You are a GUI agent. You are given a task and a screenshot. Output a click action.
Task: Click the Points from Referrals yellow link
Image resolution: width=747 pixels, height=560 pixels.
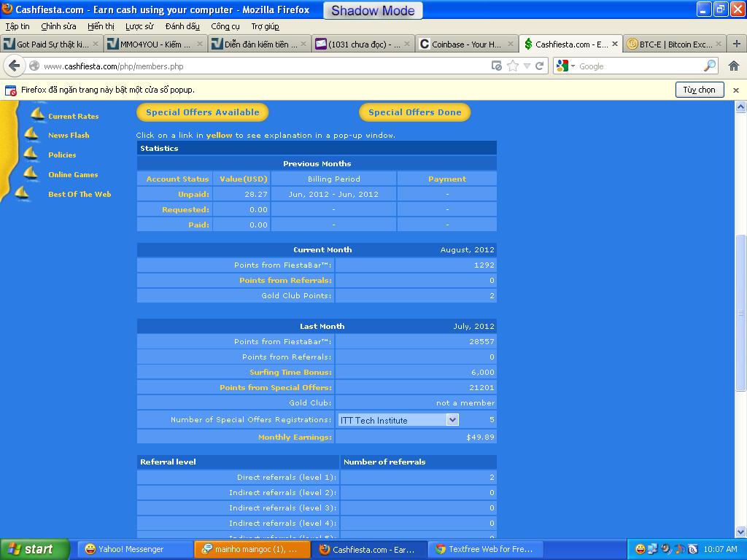[x=285, y=281]
